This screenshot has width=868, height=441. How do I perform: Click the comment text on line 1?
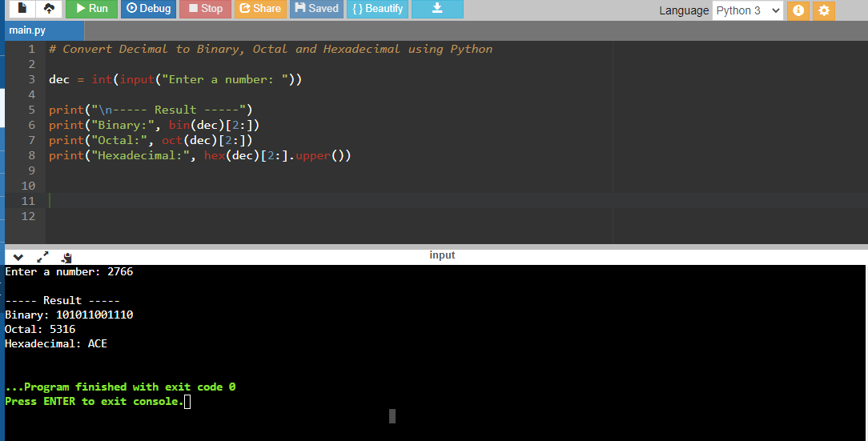tap(270, 49)
